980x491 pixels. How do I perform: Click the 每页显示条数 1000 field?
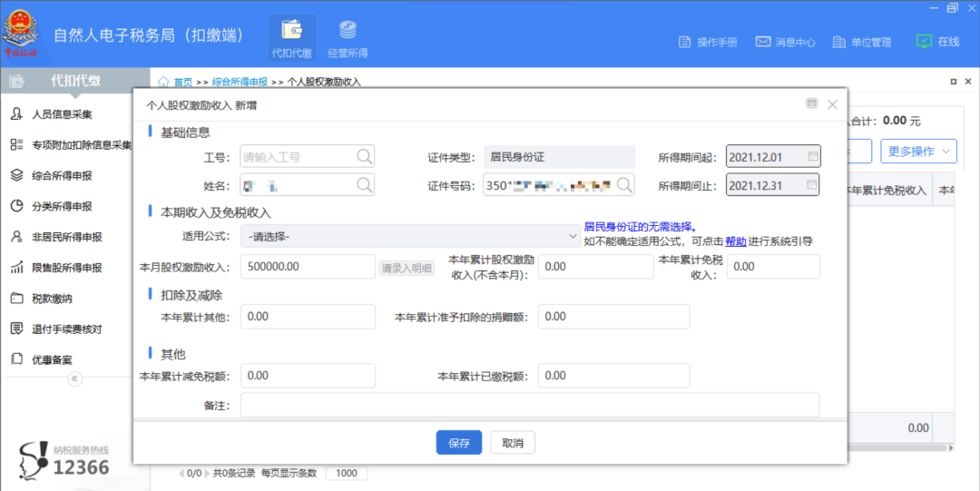347,473
